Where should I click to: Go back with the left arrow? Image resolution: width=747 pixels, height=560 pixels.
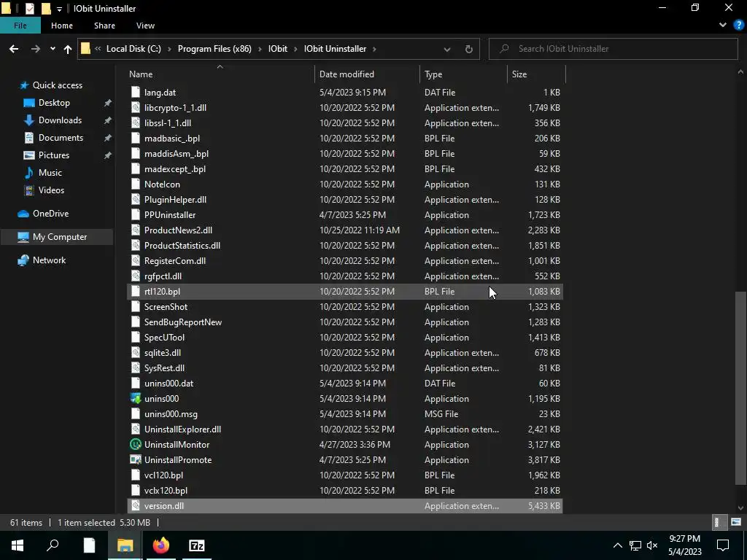(x=14, y=49)
